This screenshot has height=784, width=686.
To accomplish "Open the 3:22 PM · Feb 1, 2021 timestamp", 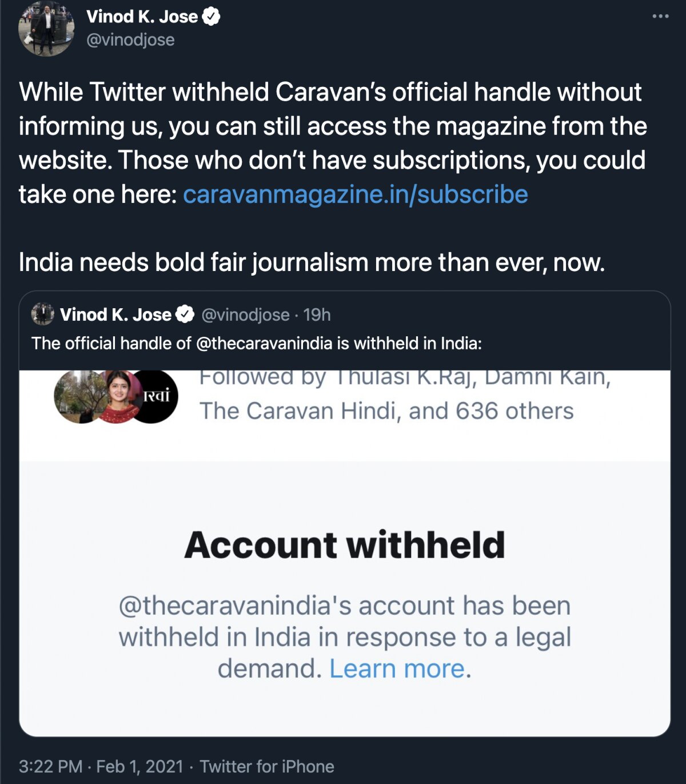I will click(101, 766).
